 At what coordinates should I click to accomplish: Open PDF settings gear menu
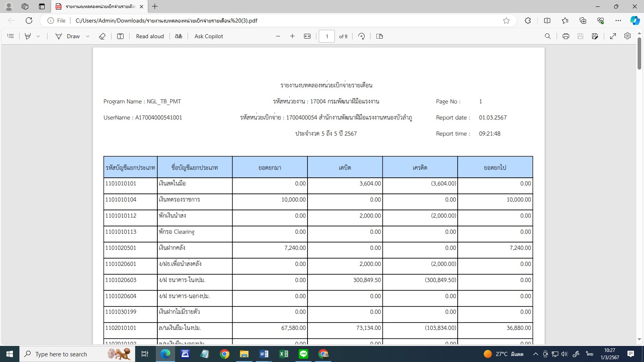click(x=627, y=36)
